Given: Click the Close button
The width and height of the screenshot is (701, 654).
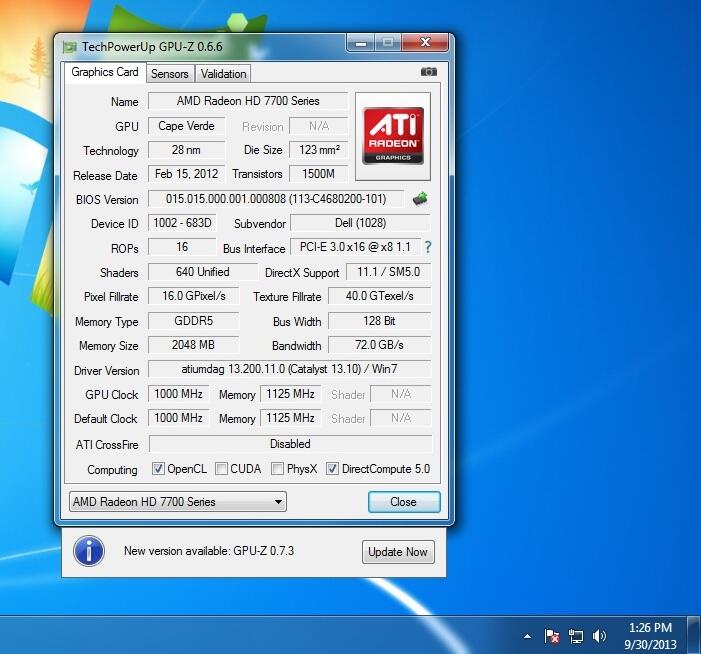Looking at the screenshot, I should [404, 502].
